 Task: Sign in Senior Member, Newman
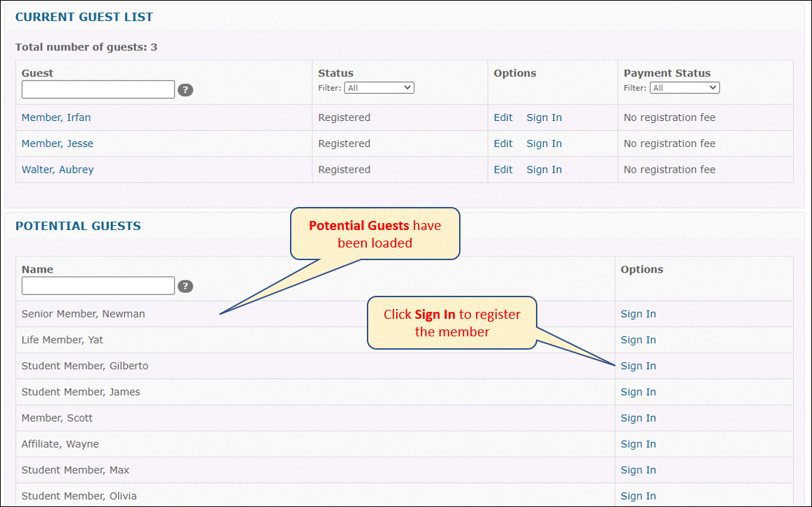pos(638,314)
